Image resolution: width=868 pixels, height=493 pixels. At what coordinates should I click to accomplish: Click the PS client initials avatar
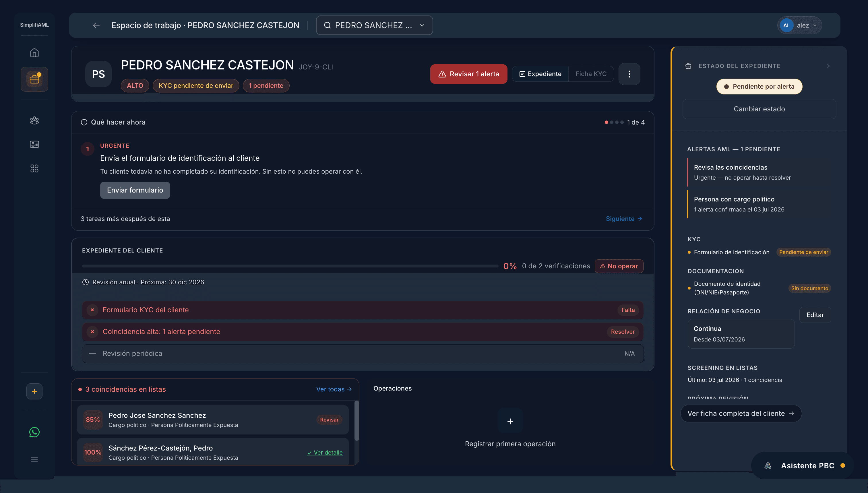tap(98, 74)
